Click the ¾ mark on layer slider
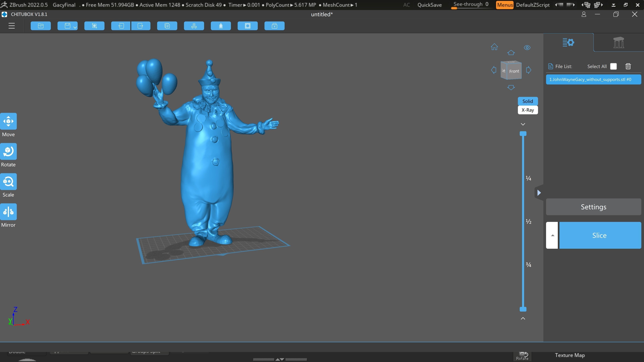The height and width of the screenshot is (362, 644). (x=528, y=265)
